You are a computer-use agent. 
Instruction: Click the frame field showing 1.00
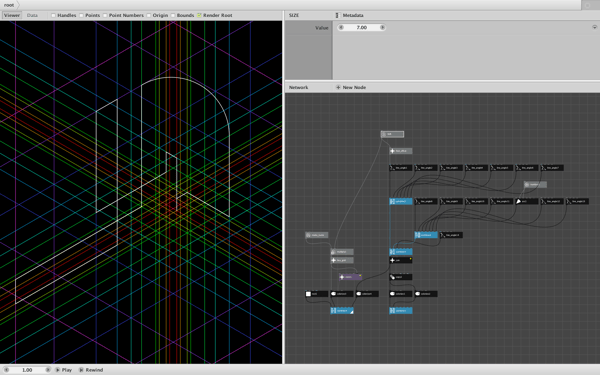[x=27, y=370]
